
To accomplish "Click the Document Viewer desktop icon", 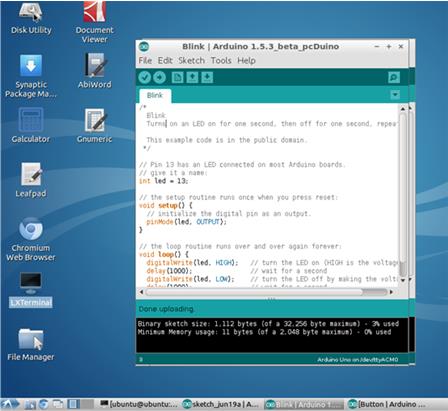I will 95,22.
